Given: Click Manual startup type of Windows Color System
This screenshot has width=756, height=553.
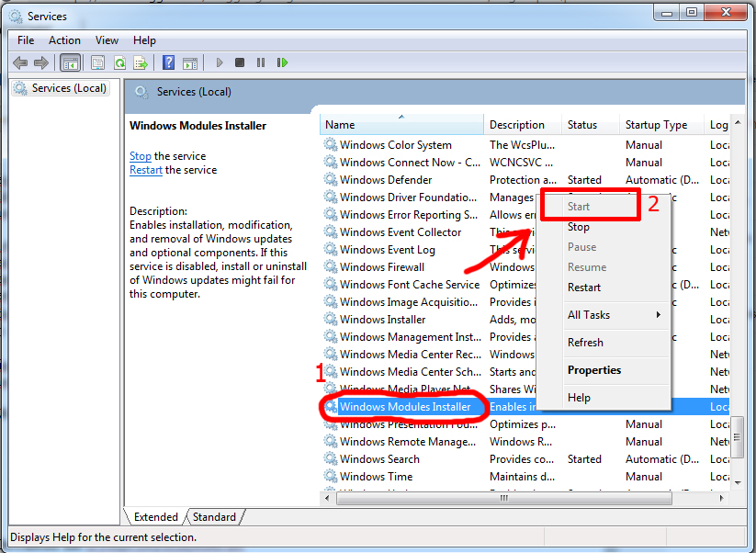Looking at the screenshot, I should pos(643,144).
